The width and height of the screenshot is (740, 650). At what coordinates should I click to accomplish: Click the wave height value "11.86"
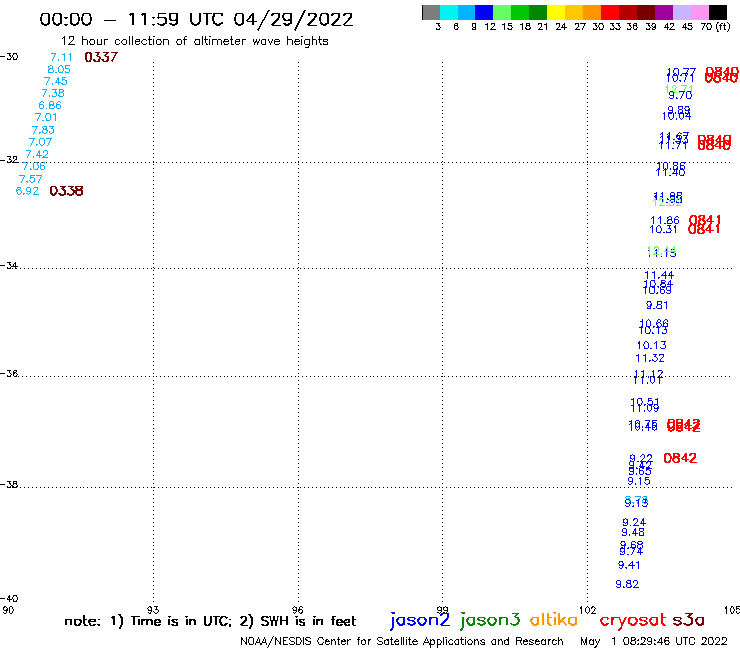pos(665,220)
